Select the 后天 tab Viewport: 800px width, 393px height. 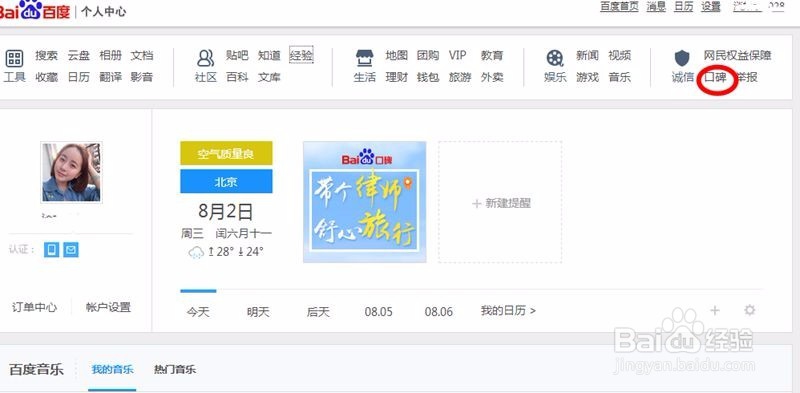click(x=318, y=311)
